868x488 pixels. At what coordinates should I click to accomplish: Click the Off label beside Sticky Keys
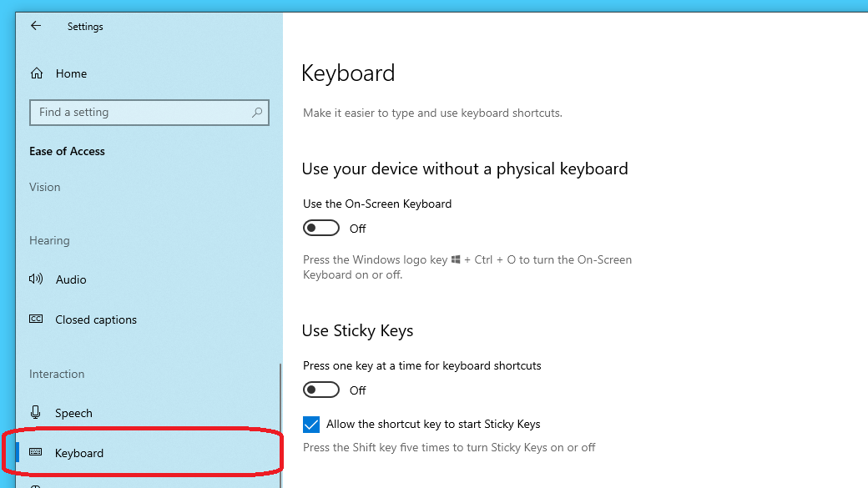[x=358, y=390]
